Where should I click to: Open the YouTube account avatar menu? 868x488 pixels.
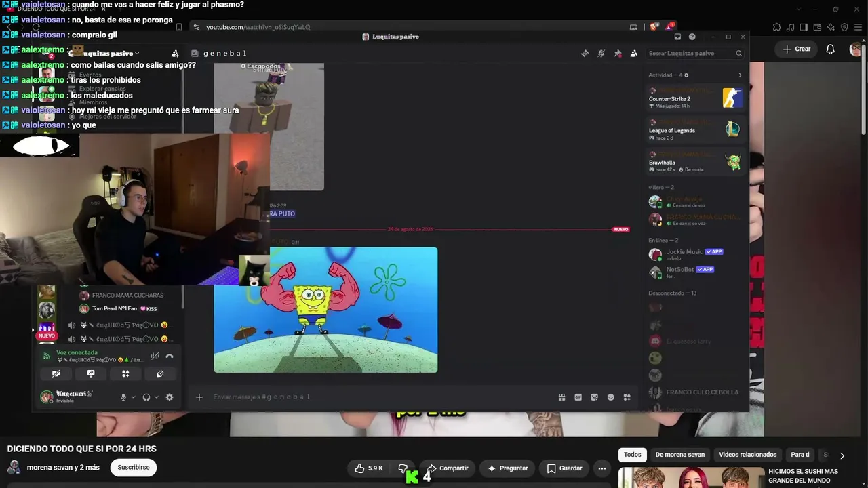(x=856, y=49)
